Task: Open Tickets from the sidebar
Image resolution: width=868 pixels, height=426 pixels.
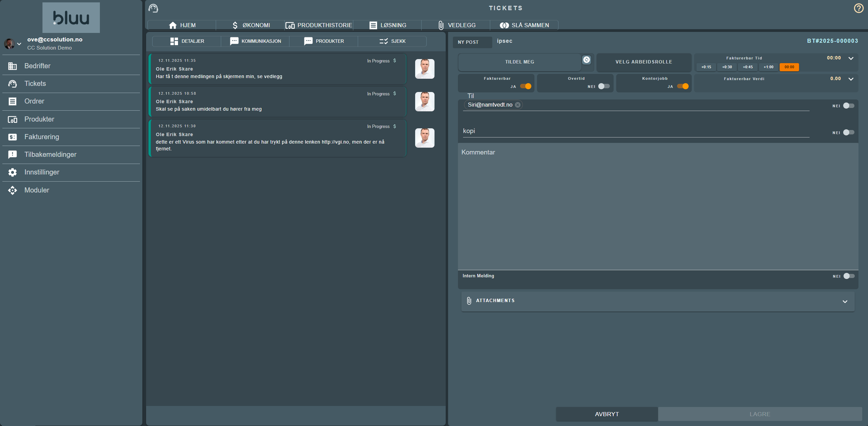Action: click(71, 84)
